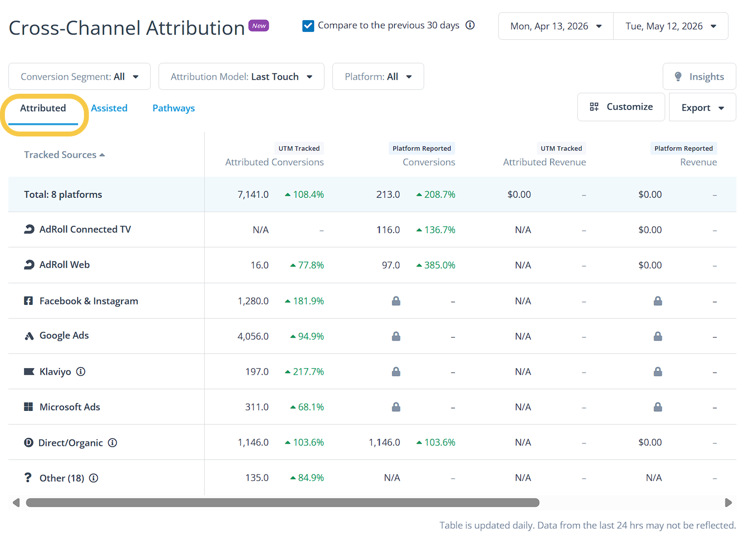Viewport: 756px width, 536px height.
Task: Click lock icon in Facebook & Instagram Conversions
Action: coord(396,301)
